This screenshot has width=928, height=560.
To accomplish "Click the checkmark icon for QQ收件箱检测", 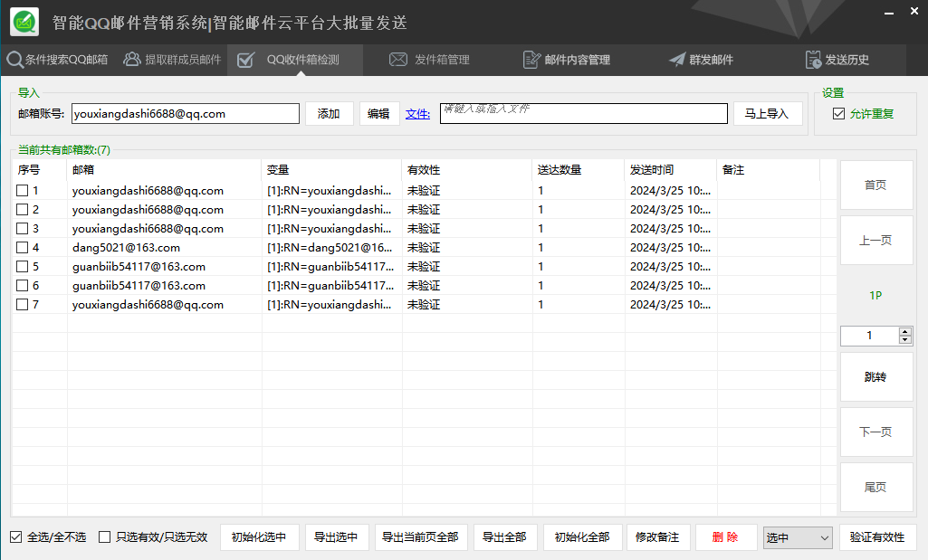I will 245,60.
